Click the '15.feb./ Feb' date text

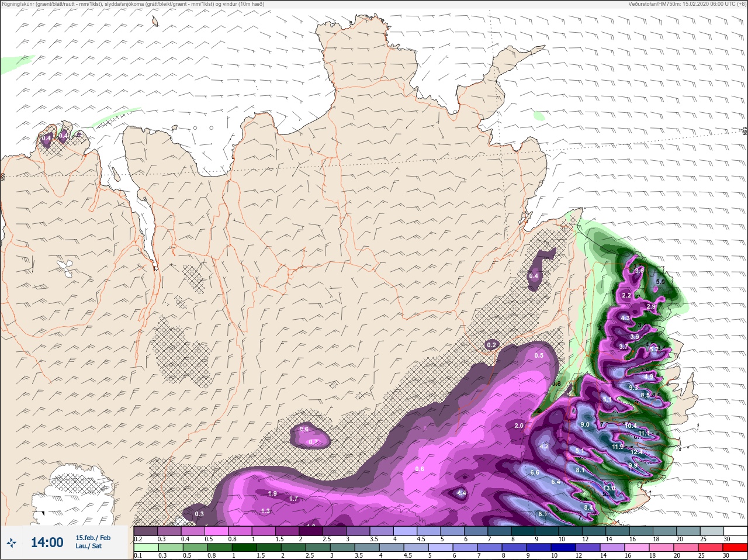coord(93,538)
